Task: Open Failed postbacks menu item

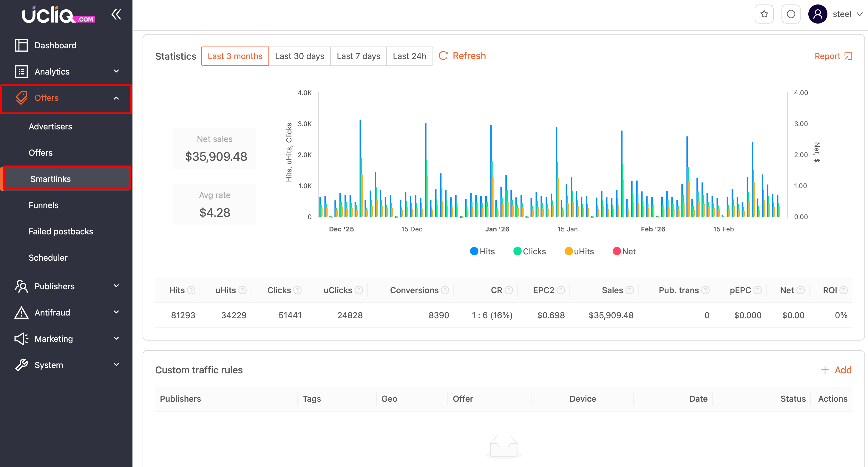Action: tap(61, 231)
